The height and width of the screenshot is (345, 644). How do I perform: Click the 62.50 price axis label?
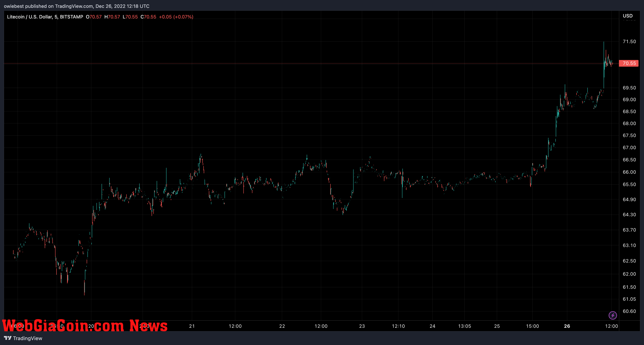pyautogui.click(x=629, y=261)
